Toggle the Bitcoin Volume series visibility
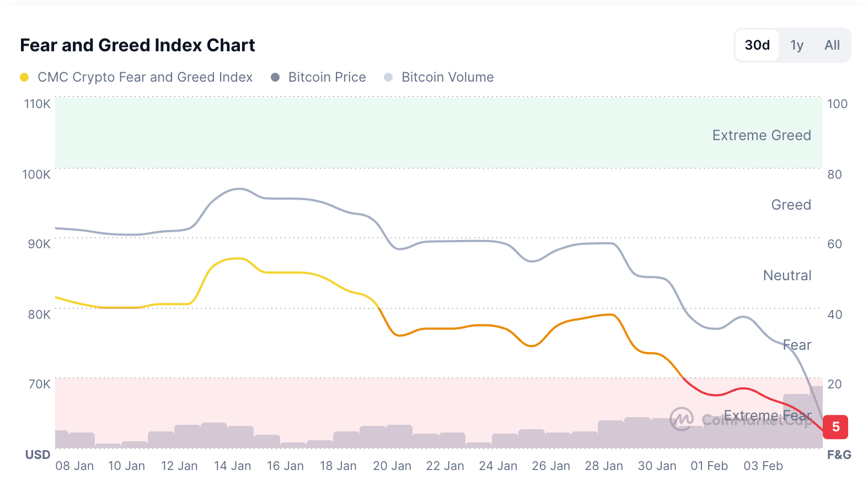Viewport: 868px width, 502px height. coord(448,77)
